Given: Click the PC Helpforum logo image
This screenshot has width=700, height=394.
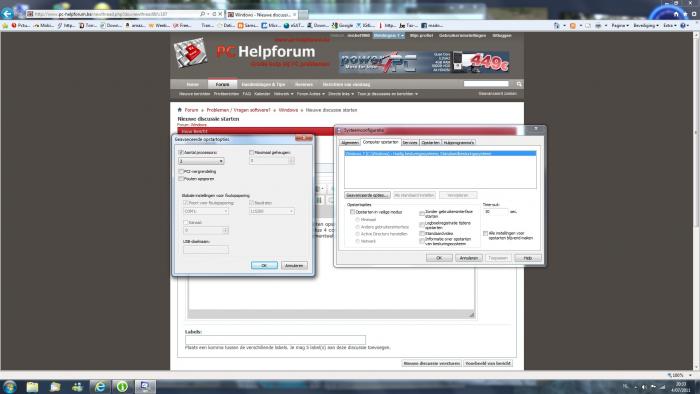Looking at the screenshot, I should coord(190,53).
